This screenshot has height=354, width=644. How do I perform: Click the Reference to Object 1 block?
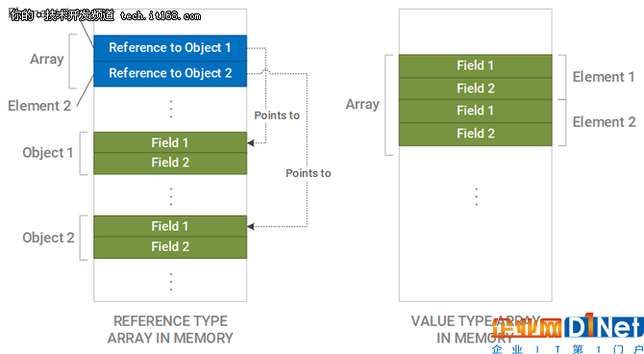[x=170, y=48]
